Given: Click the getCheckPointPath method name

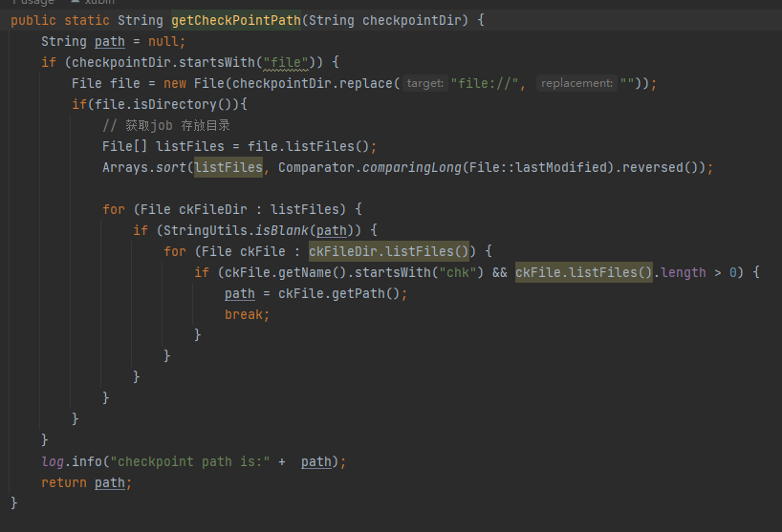Looking at the screenshot, I should (x=236, y=20).
